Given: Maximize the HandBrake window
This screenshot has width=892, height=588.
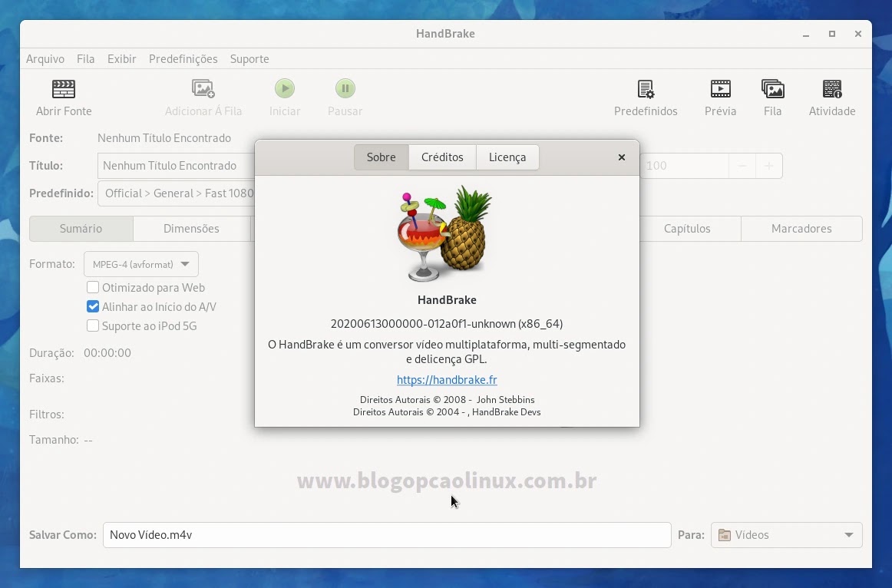Looking at the screenshot, I should 831,34.
